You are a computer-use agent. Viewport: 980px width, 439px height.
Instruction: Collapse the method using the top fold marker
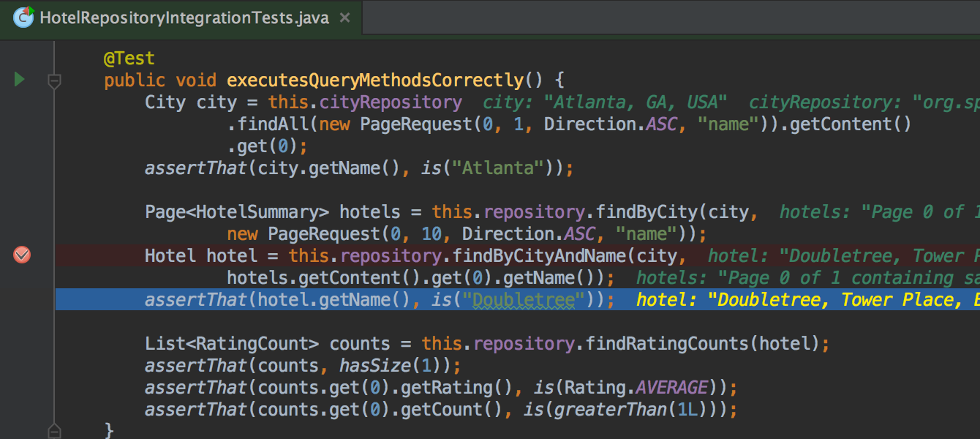(54, 82)
